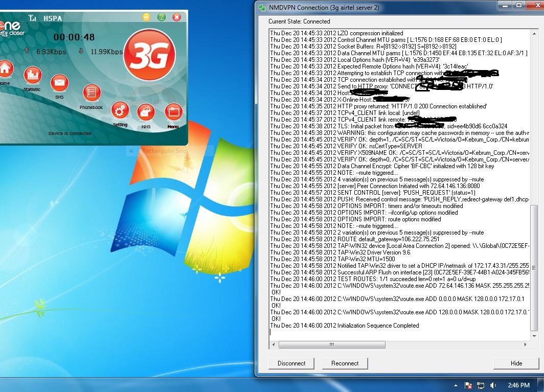Image resolution: width=544 pixels, height=392 pixels.
Task: Click the 00:00:48 connection timer
Action: [74, 37]
